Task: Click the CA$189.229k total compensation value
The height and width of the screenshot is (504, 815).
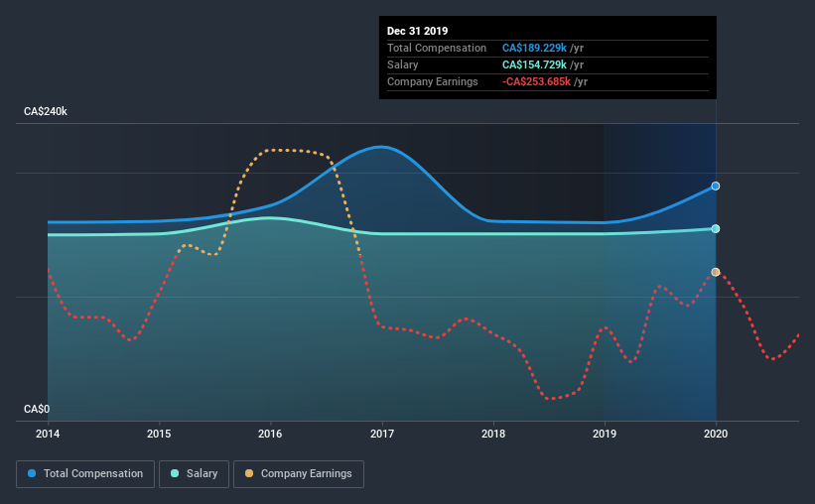Action: [534, 48]
